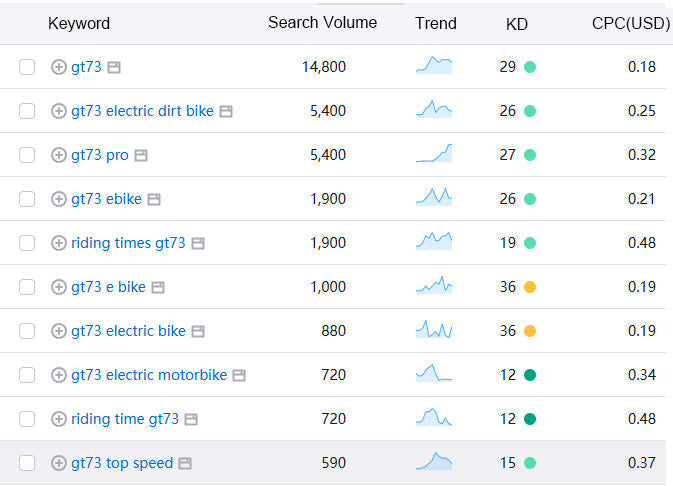This screenshot has height=486, width=673.
Task: Click CPC value 0.37
Action: coord(642,463)
